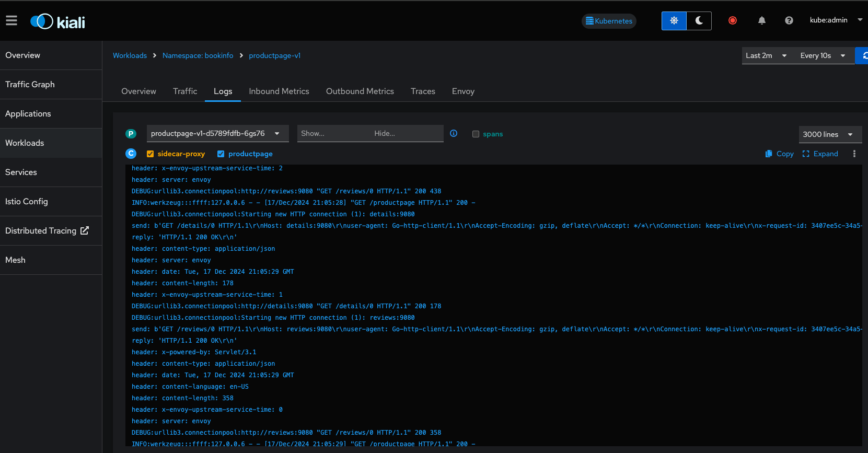Screen dimensions: 868x453
Task: Click Namespace: bookinfo breadcrumb link
Action: (198, 55)
